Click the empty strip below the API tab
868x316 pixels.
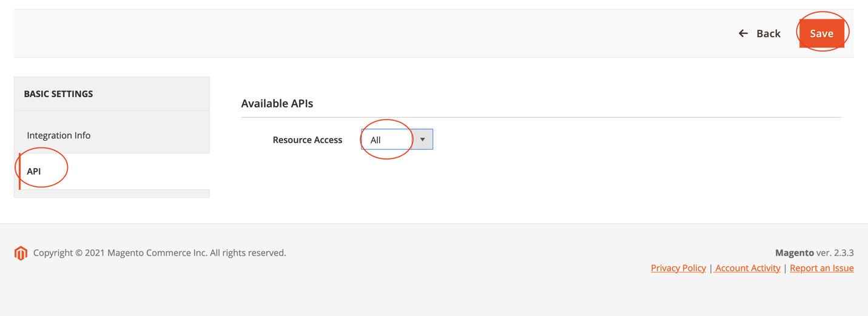[x=112, y=193]
